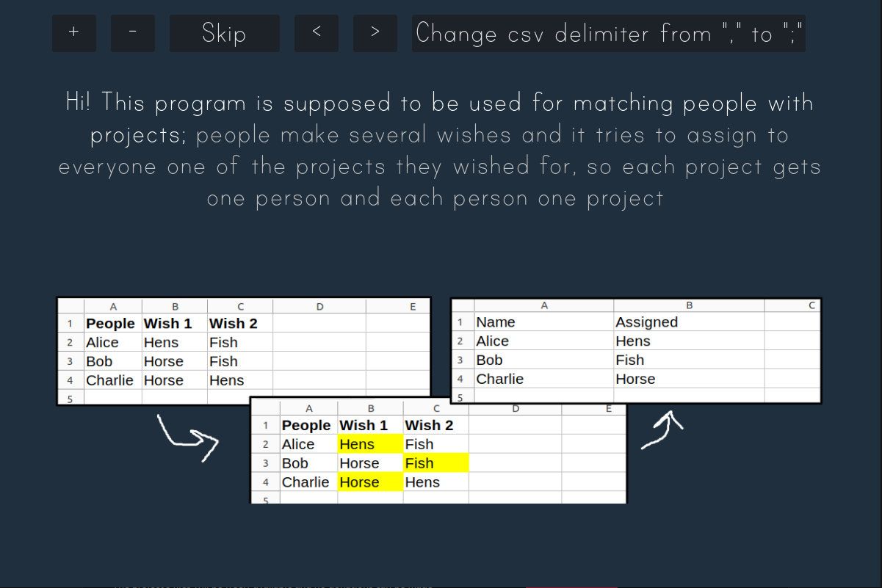Select yellow 'Hens' cell in highlighted table
This screenshot has height=588, width=882.
tap(370, 444)
